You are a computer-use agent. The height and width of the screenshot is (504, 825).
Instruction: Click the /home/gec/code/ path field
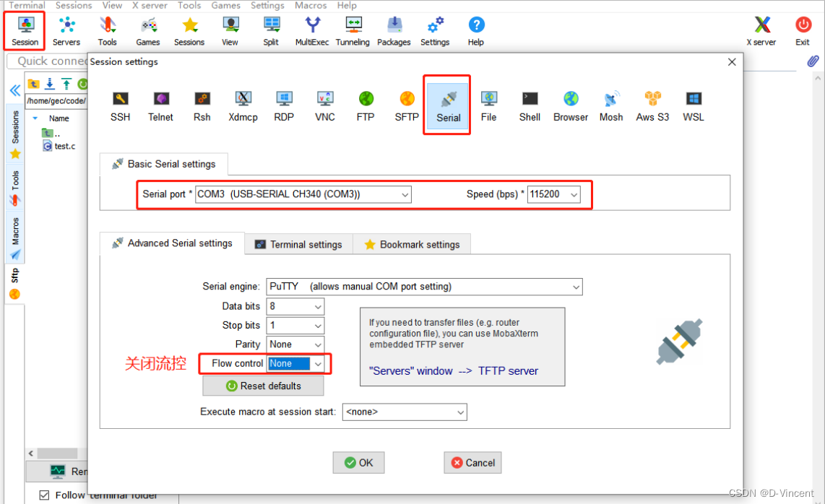[x=56, y=100]
